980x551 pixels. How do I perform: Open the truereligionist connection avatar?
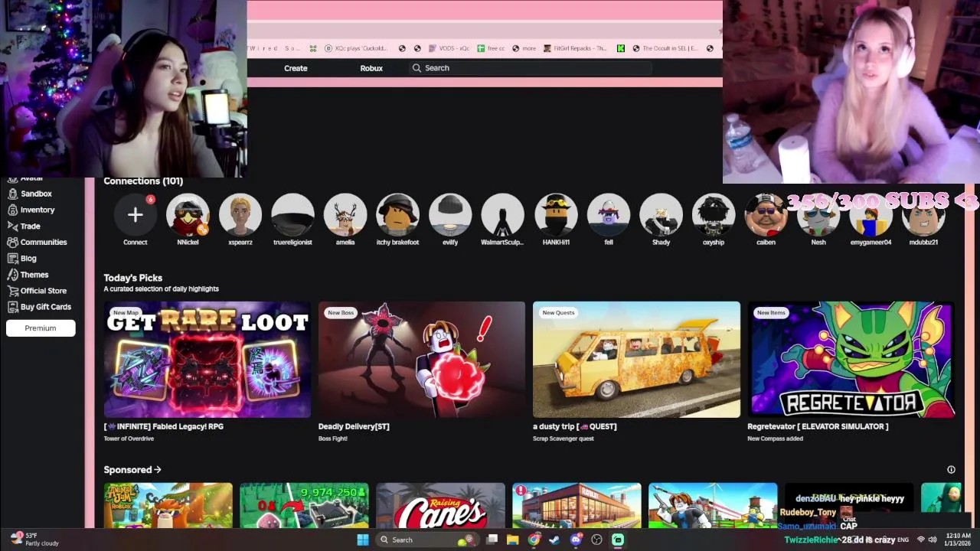[x=292, y=215]
